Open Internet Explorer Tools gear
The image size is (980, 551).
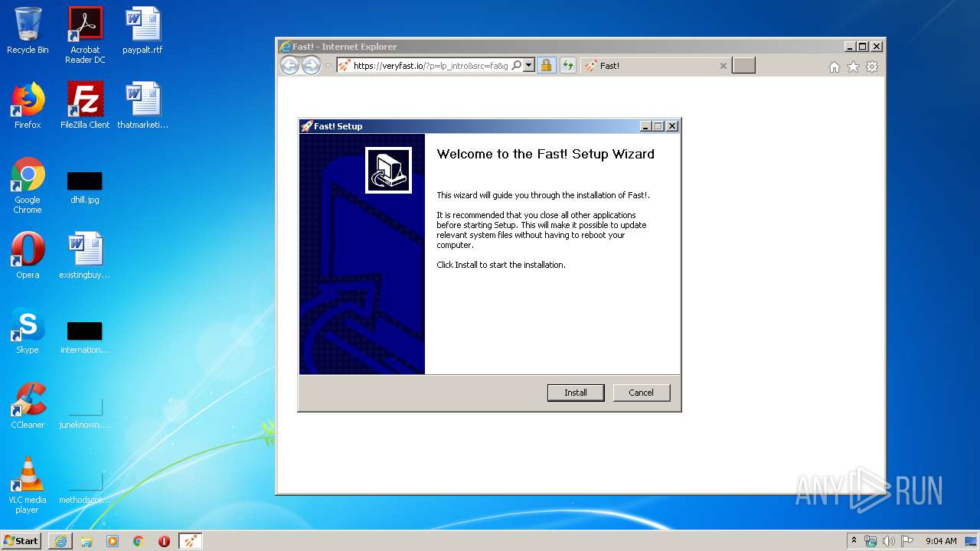tap(872, 67)
